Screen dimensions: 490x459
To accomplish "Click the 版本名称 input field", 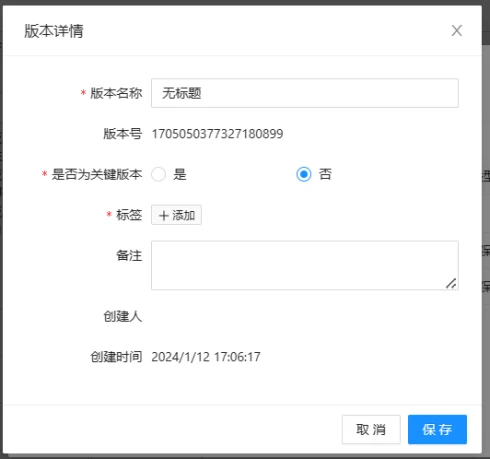I will coord(305,93).
